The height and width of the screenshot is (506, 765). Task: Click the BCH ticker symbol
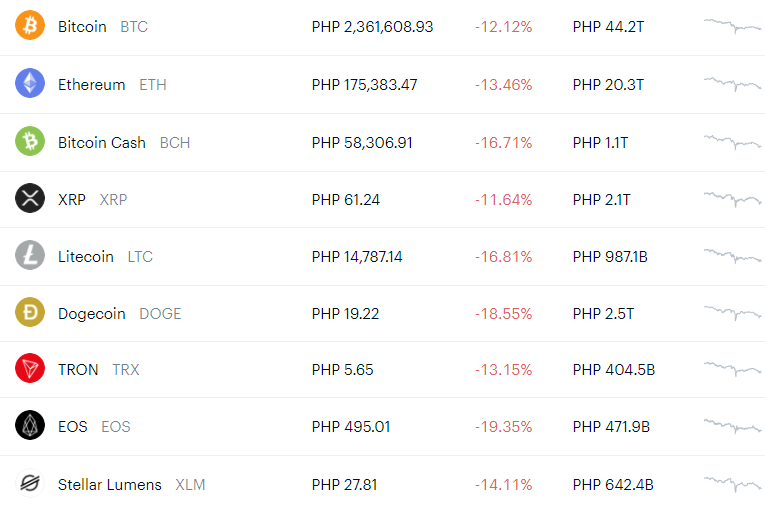(x=175, y=143)
